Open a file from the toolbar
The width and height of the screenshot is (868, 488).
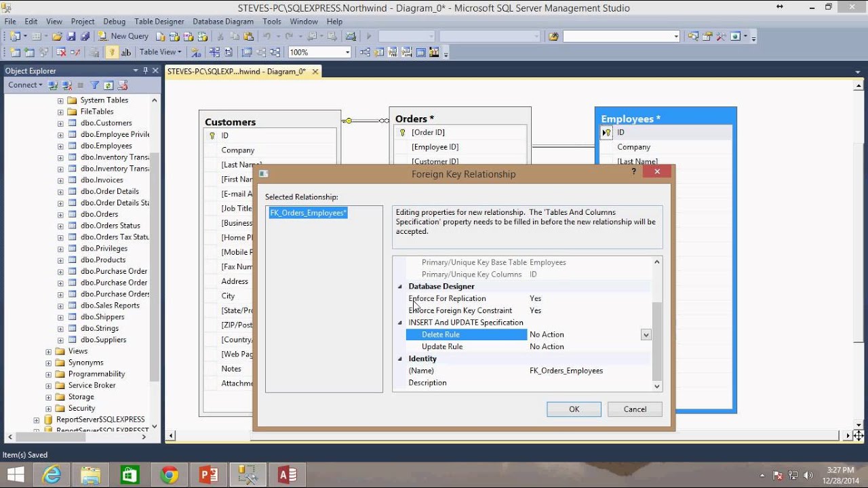click(57, 36)
